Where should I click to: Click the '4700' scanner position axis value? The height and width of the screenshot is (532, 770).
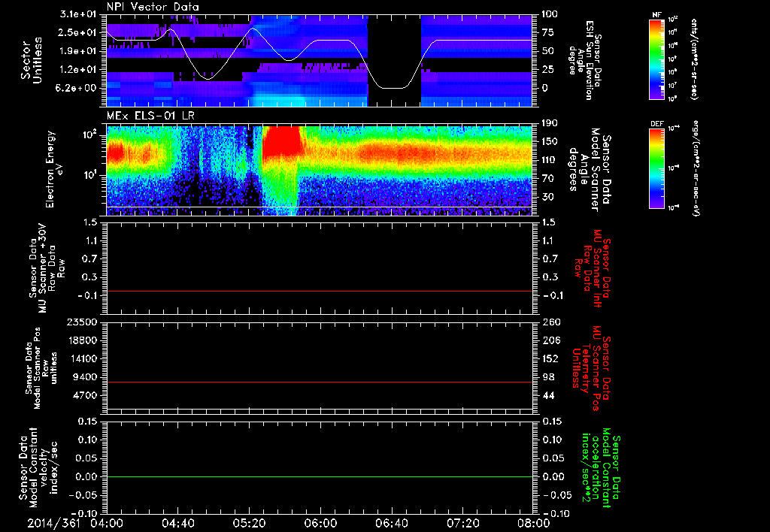click(x=86, y=395)
